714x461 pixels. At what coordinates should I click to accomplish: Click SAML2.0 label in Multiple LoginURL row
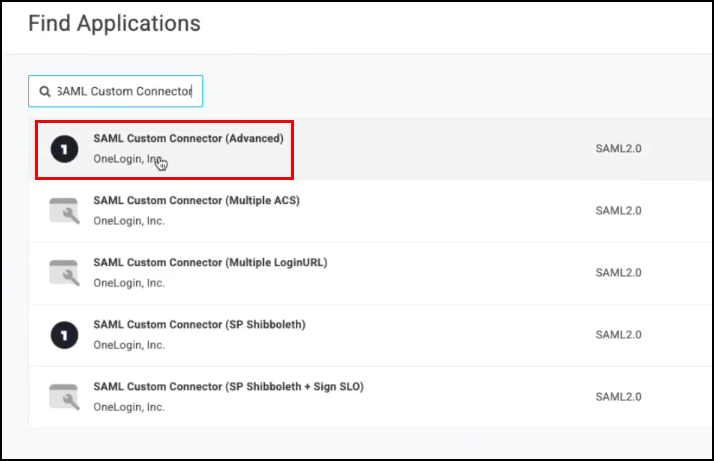(617, 273)
